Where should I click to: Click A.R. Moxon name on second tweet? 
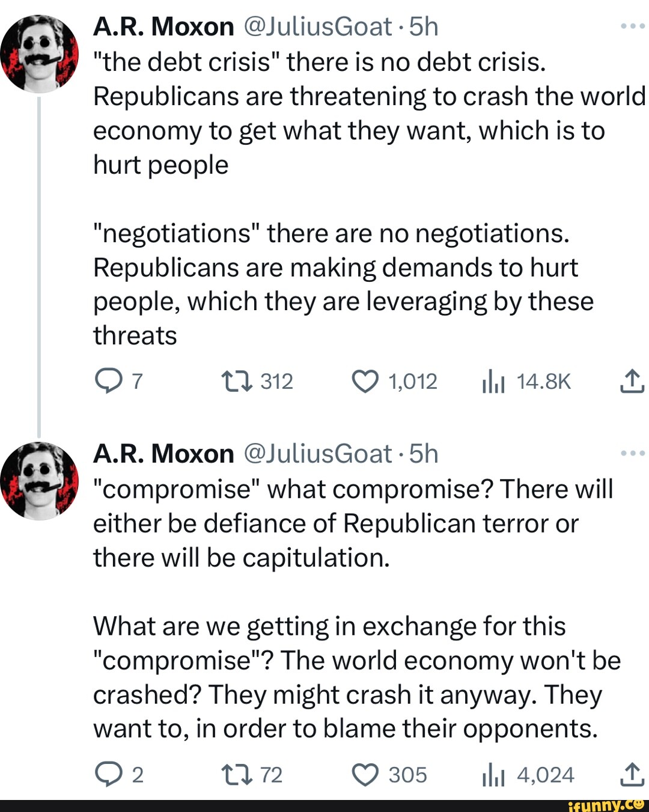tap(163, 454)
